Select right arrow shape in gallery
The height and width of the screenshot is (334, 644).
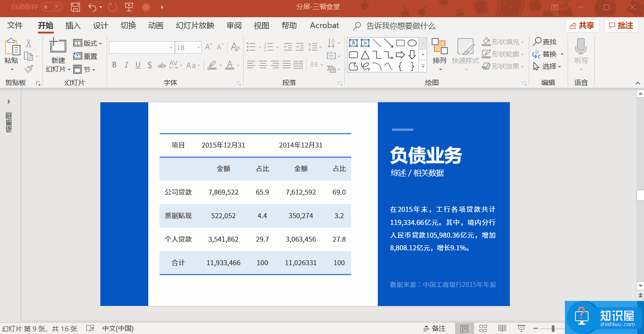(400, 55)
